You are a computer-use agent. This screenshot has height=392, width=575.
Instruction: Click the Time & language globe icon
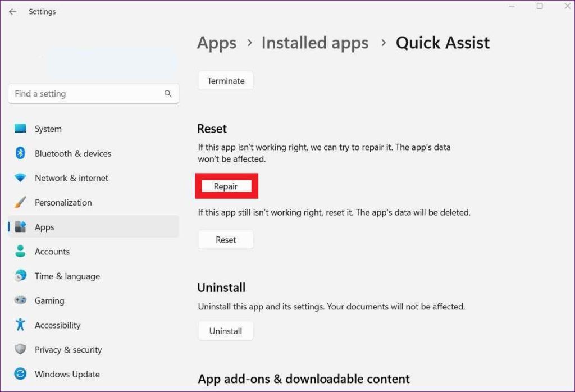pos(20,276)
